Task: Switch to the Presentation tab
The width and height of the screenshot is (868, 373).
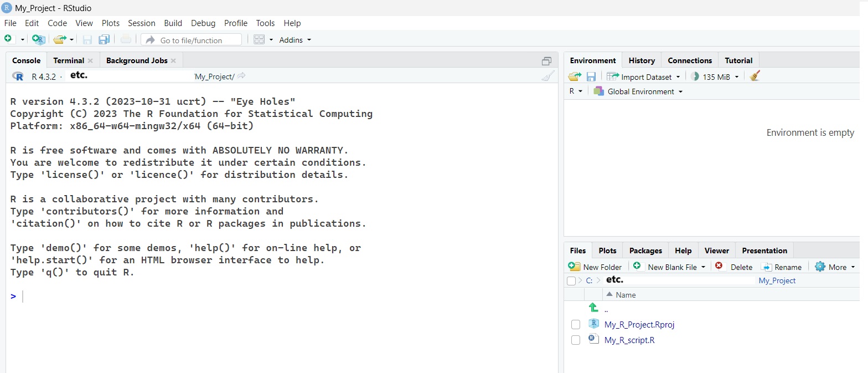Action: 764,251
